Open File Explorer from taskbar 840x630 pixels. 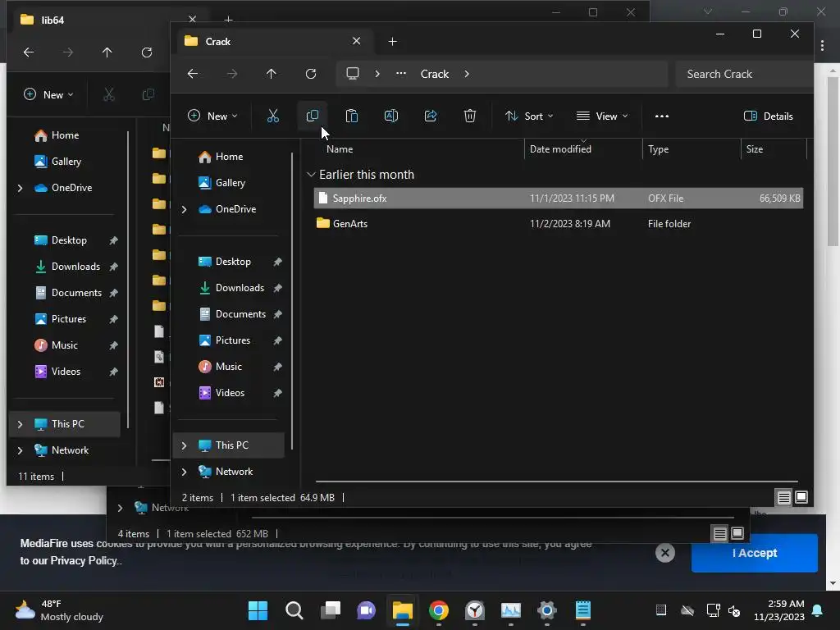click(402, 610)
